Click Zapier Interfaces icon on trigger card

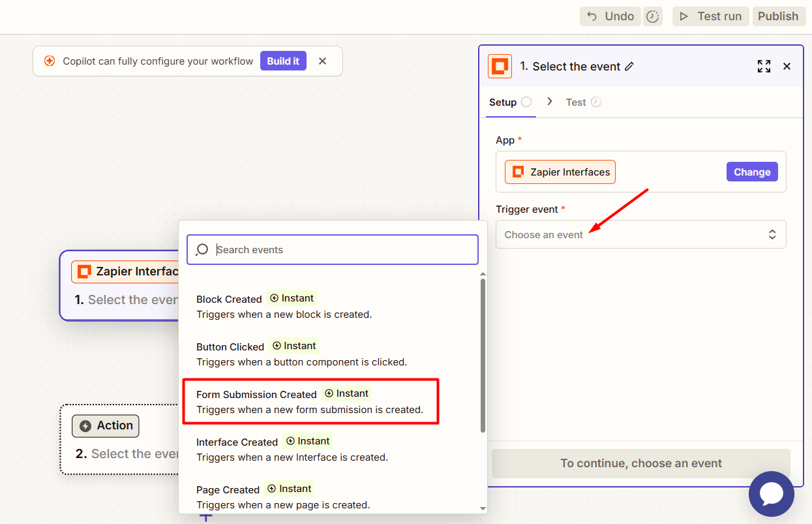click(x=83, y=271)
